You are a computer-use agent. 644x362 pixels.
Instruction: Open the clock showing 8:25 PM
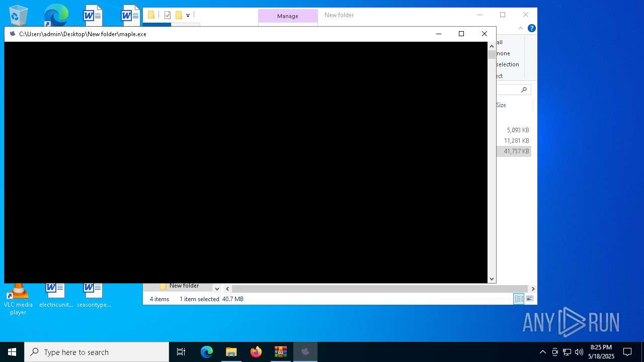point(601,352)
